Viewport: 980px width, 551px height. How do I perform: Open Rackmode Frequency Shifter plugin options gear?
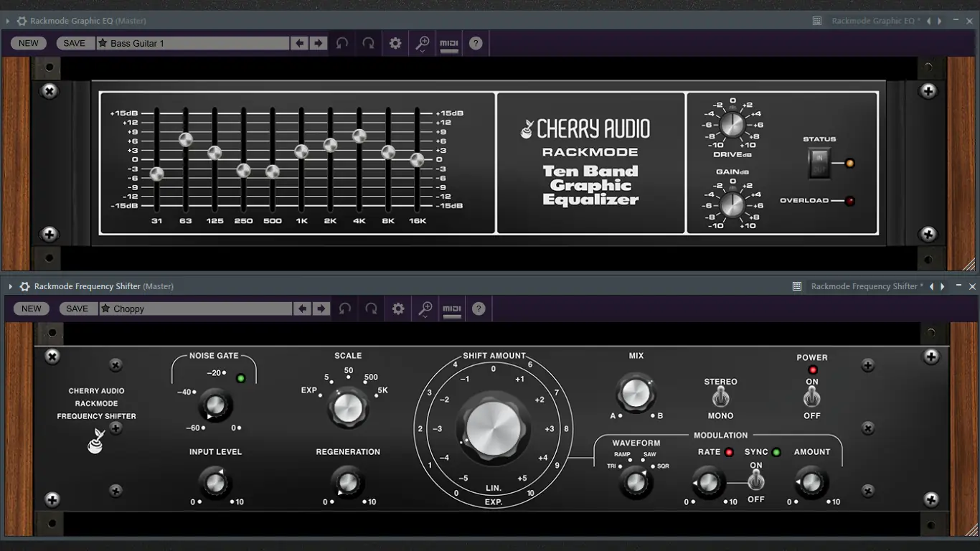coord(25,286)
